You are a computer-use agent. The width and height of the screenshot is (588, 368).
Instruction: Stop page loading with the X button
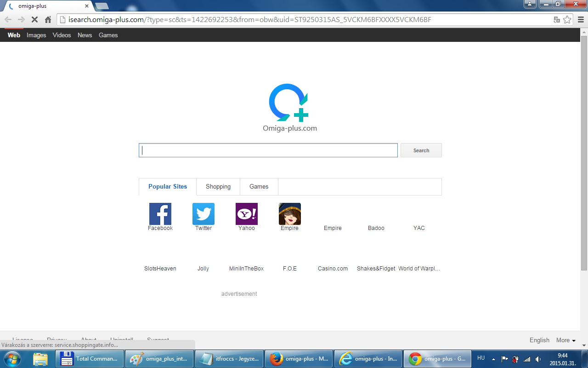(34, 20)
